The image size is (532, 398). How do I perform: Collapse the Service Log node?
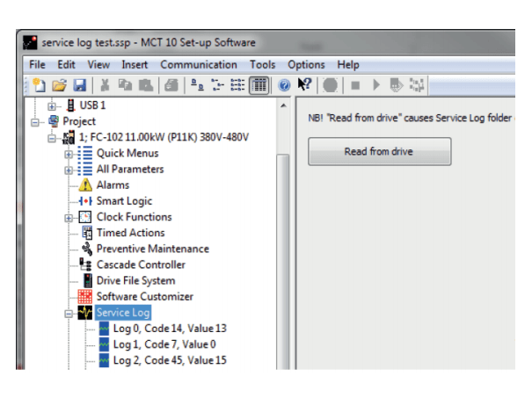[x=69, y=313]
